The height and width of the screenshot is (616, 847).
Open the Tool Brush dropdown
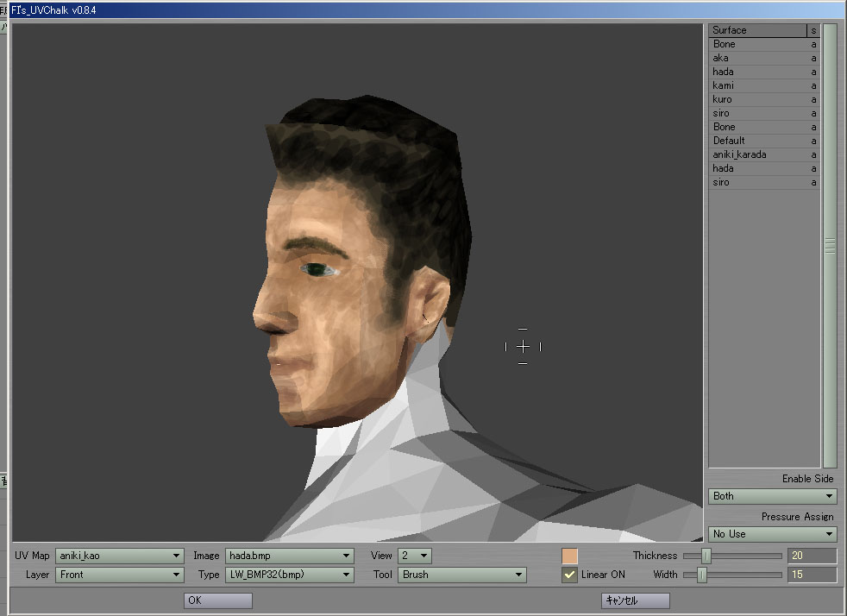462,575
